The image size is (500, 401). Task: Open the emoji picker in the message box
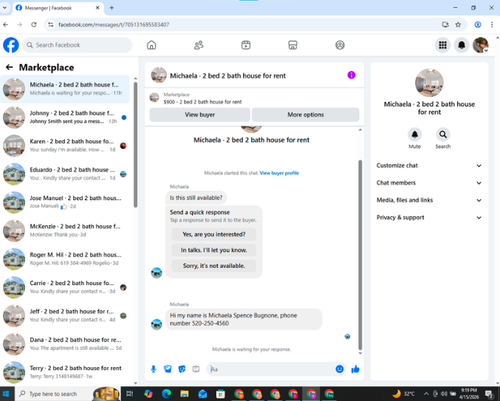(x=339, y=369)
